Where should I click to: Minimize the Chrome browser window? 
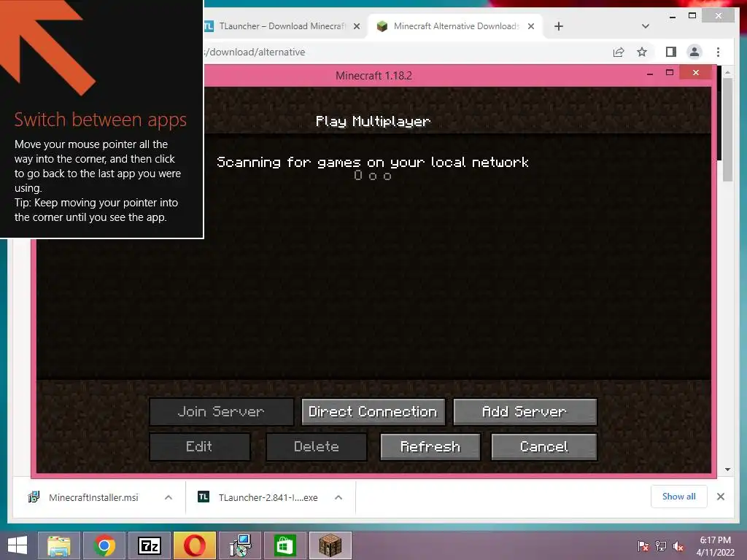tap(672, 16)
